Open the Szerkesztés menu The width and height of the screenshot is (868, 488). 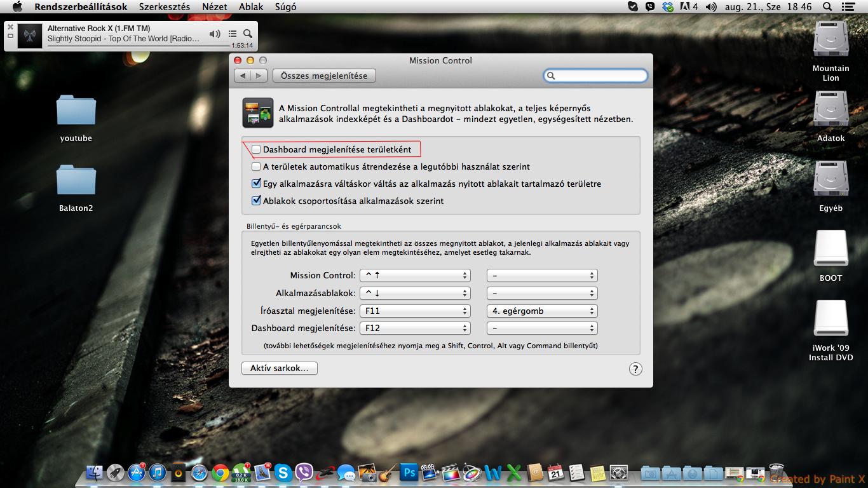click(x=165, y=6)
